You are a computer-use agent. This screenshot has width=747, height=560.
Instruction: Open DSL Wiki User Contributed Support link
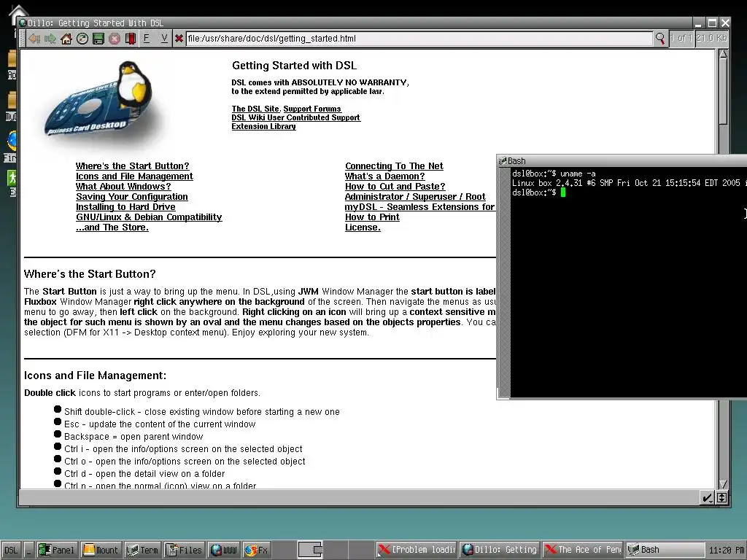296,117
